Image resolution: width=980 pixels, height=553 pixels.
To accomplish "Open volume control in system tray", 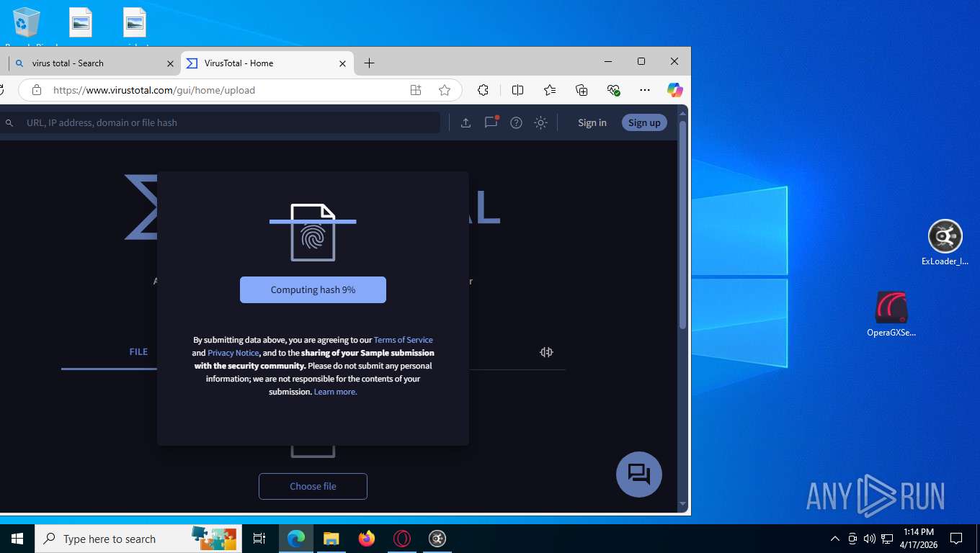I will 870,539.
